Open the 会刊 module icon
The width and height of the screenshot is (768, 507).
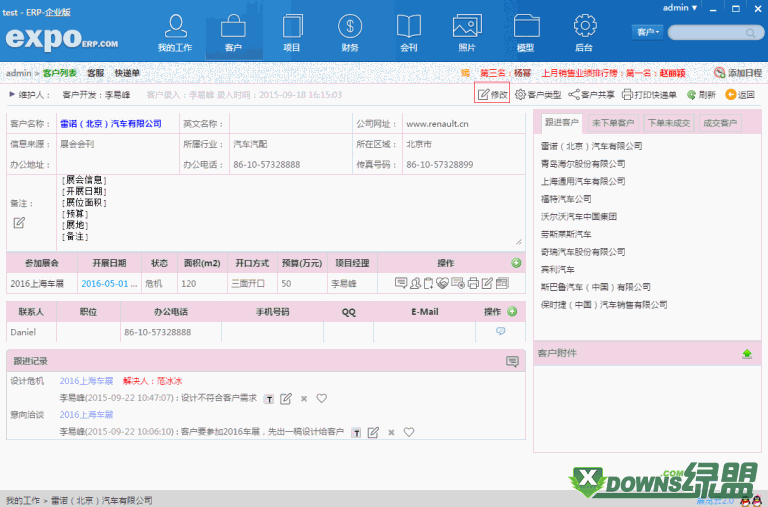pyautogui.click(x=408, y=33)
